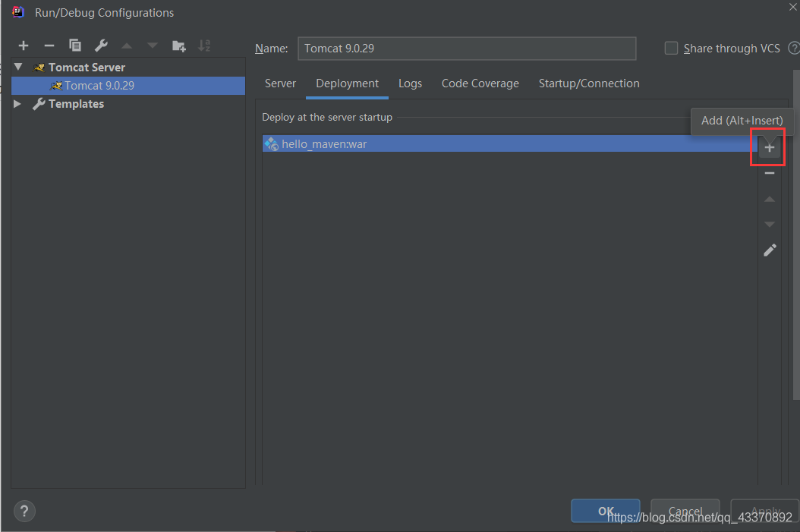Switch to the Deployment tab
Image resolution: width=800 pixels, height=532 pixels.
coord(348,83)
